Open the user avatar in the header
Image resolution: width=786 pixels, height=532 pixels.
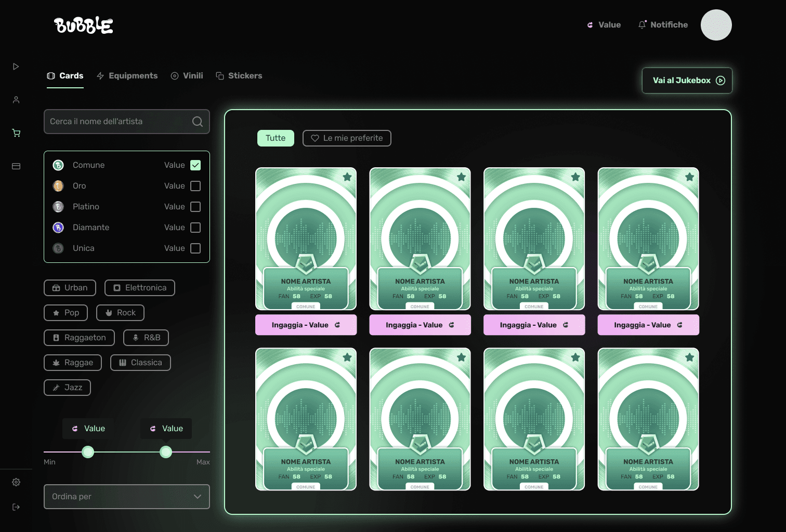[x=716, y=25]
